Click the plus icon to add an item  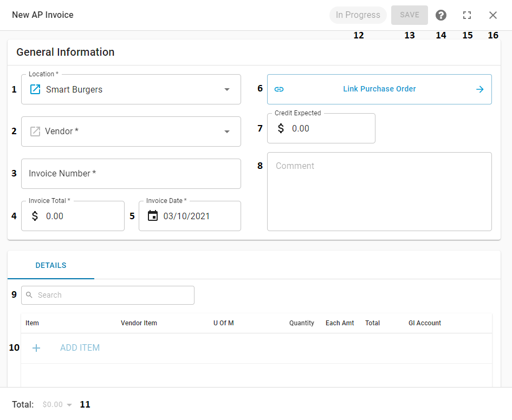[x=36, y=347]
